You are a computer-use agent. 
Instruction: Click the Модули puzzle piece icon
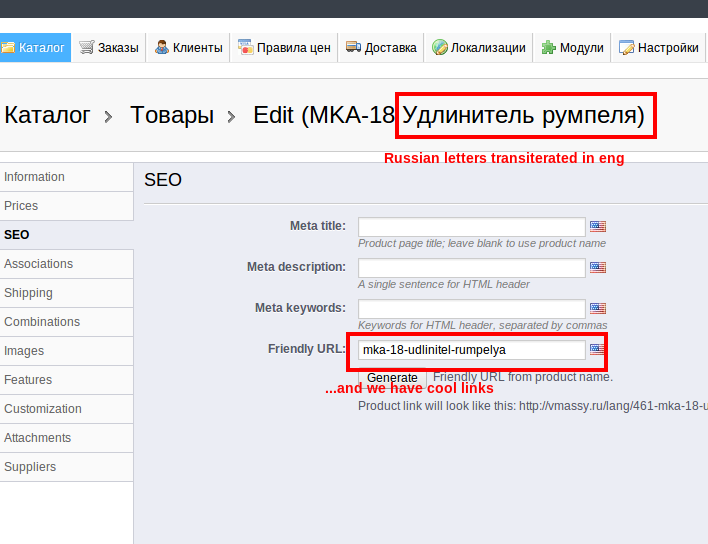point(548,47)
